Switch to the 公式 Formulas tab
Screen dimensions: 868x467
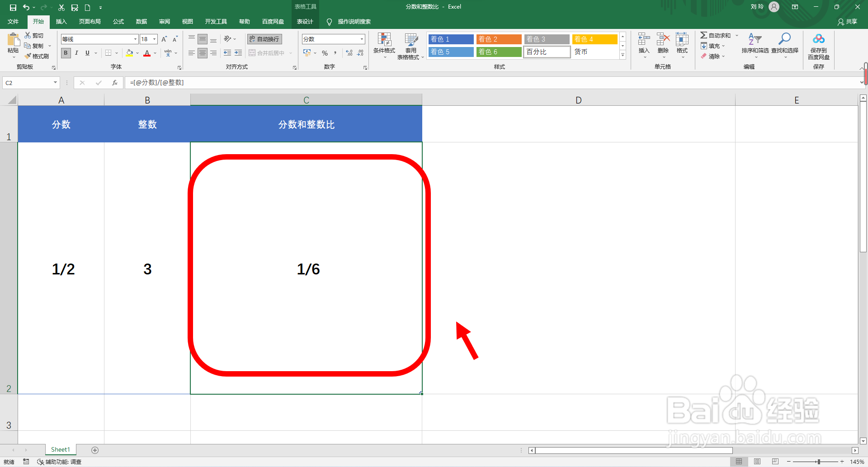pos(118,22)
